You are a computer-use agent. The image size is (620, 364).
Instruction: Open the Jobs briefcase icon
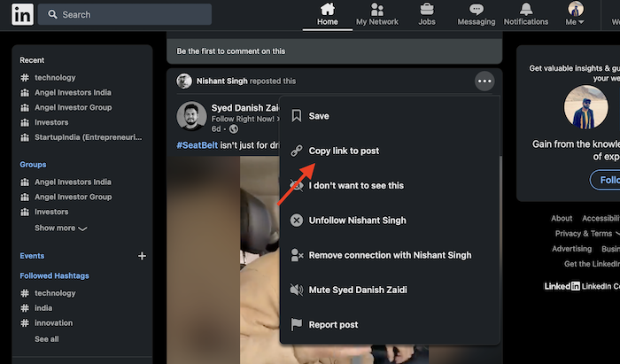pyautogui.click(x=427, y=9)
